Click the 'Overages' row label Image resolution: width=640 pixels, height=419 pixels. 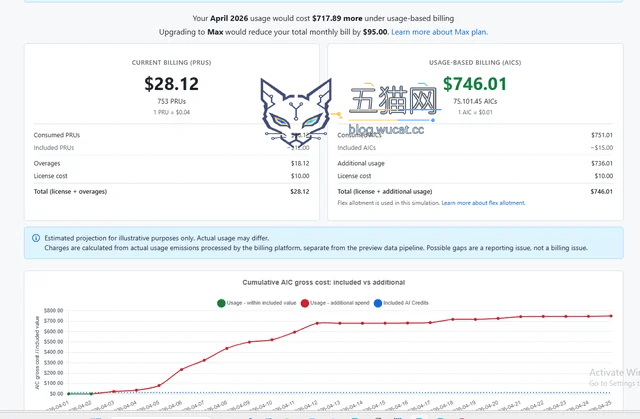[x=47, y=163]
